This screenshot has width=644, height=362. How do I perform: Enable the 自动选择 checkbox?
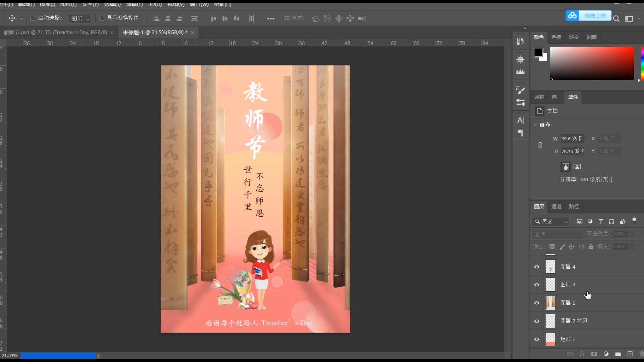33,18
